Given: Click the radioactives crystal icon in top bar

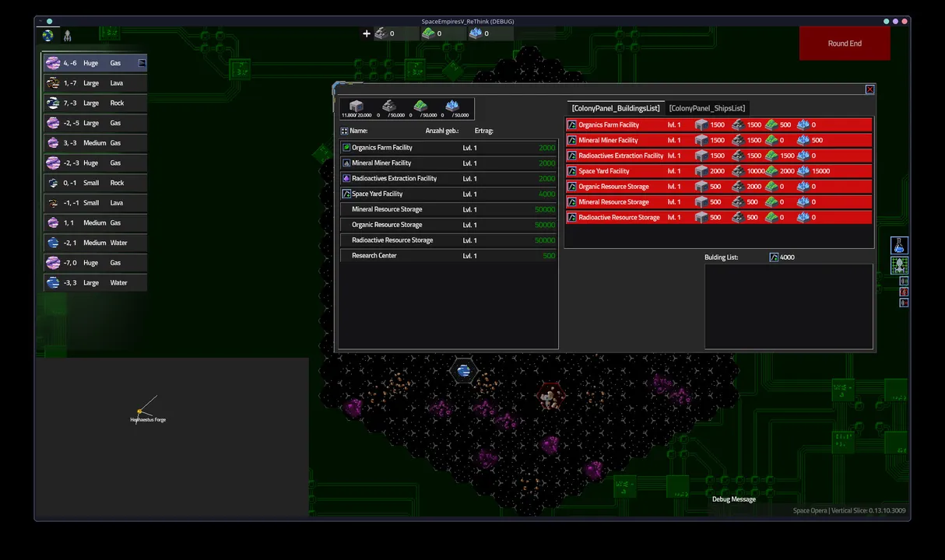Looking at the screenshot, I should pos(476,33).
